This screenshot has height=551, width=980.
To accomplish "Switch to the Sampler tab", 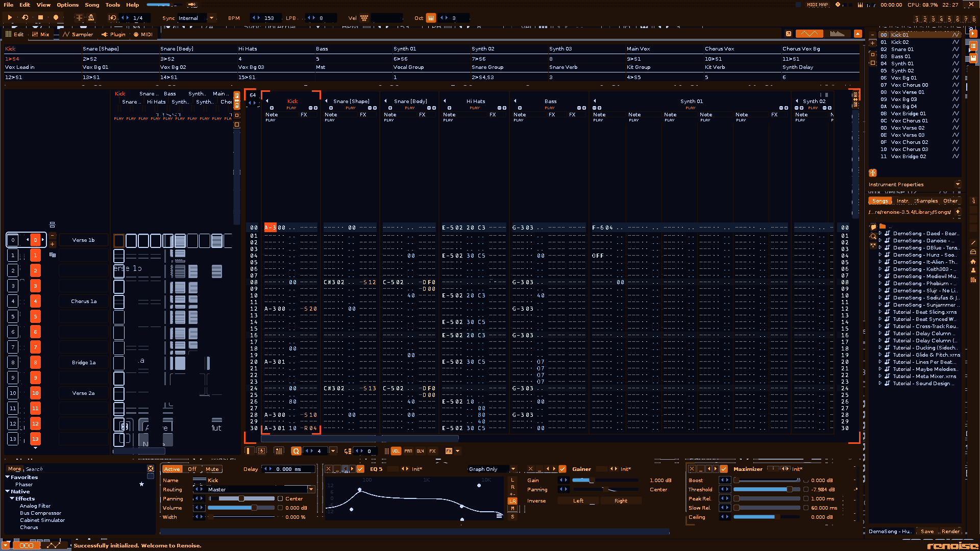I will tap(78, 34).
